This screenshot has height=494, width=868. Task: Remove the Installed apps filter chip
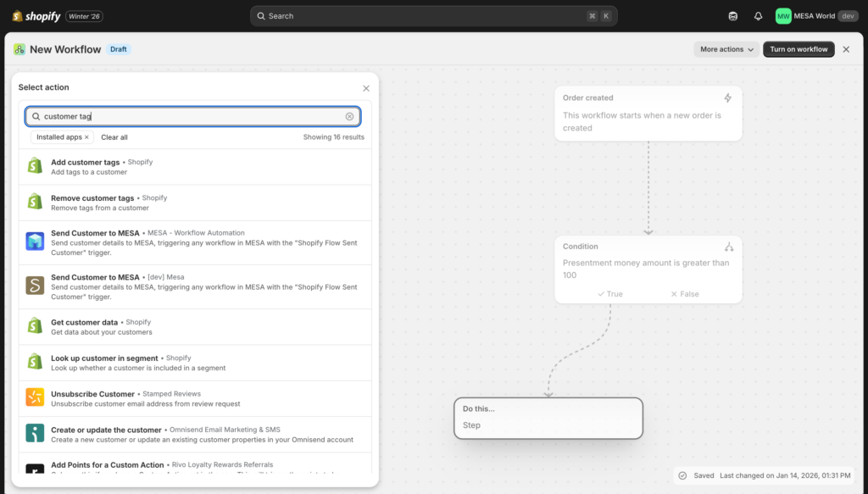coord(85,137)
